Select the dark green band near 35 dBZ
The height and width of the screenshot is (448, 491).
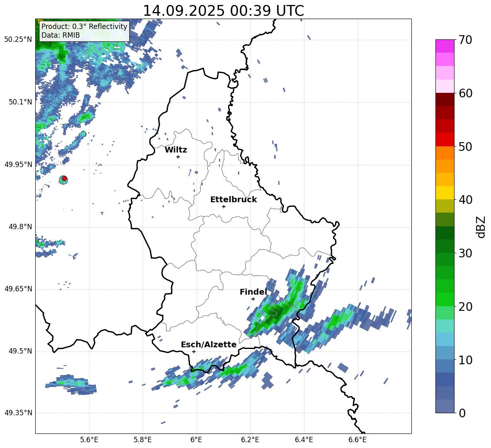pyautogui.click(x=445, y=233)
